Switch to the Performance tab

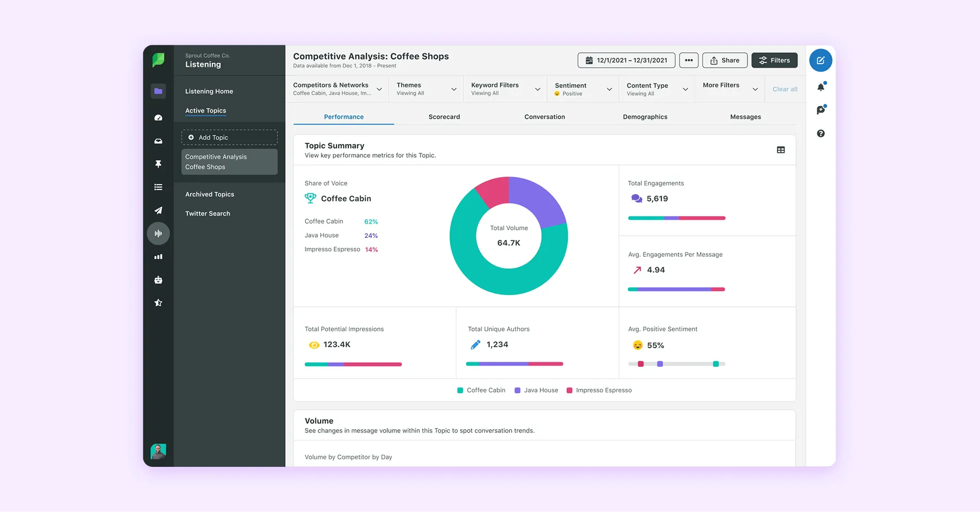pyautogui.click(x=344, y=117)
